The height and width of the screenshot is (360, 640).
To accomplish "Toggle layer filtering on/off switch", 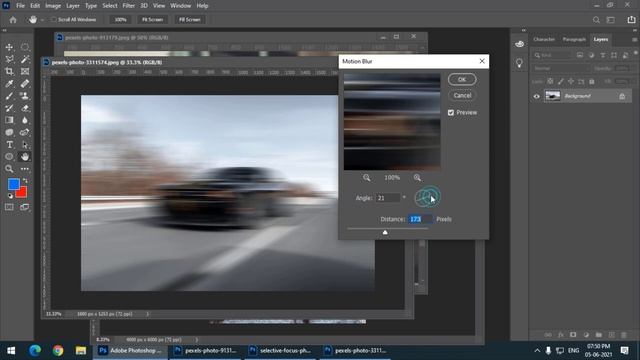I will pyautogui.click(x=635, y=53).
